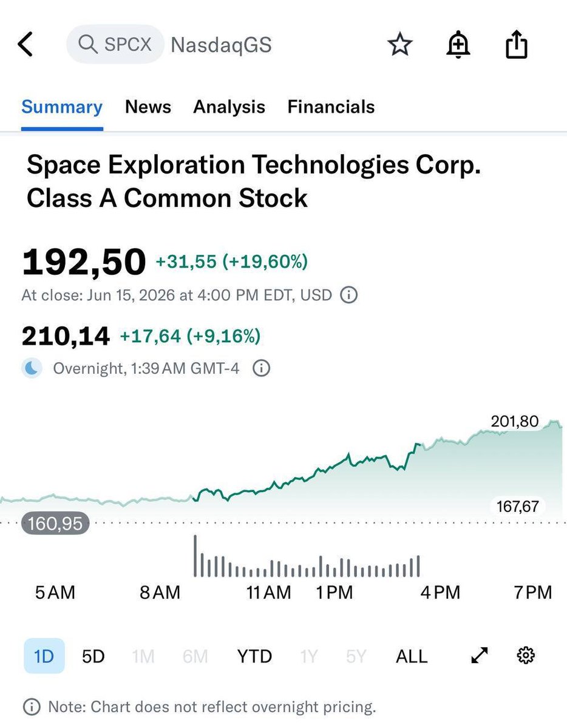This screenshot has width=567, height=728.
Task: Switch chart range to YTD
Action: tap(254, 656)
